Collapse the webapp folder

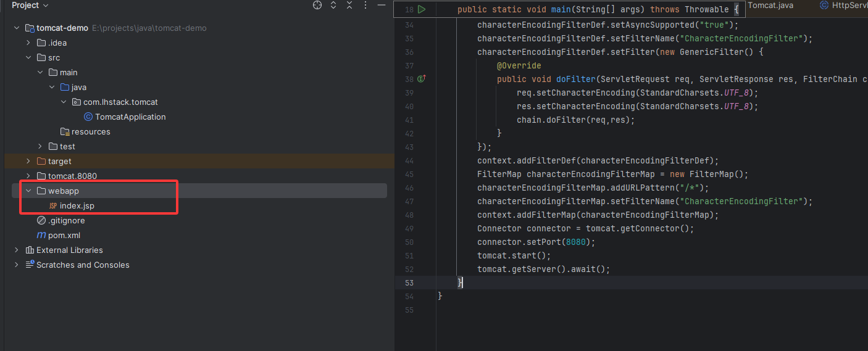(28, 191)
